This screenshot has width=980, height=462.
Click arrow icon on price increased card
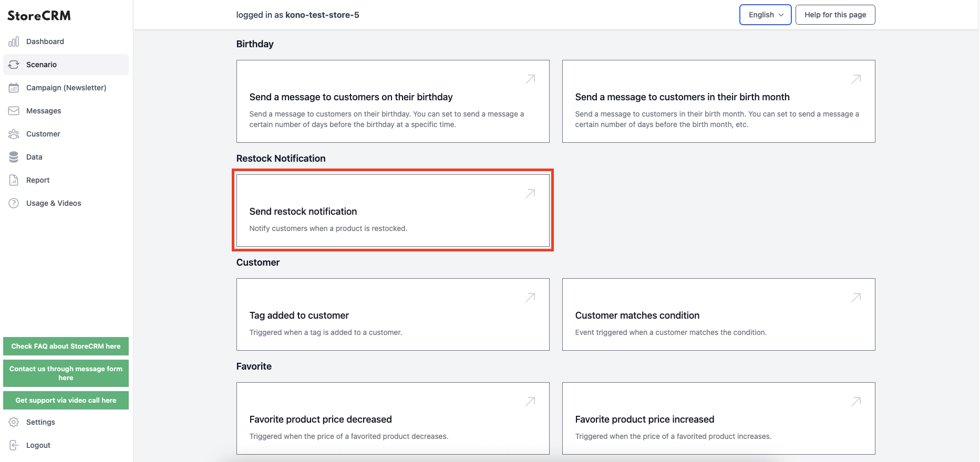coord(856,402)
